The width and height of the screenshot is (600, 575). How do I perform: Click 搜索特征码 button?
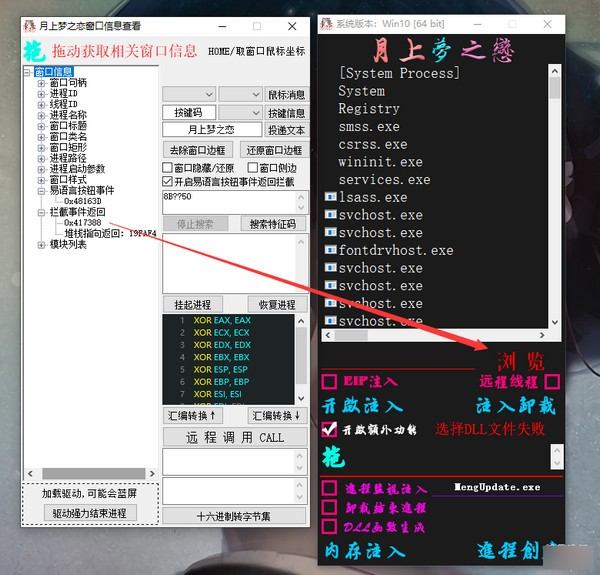[x=273, y=224]
